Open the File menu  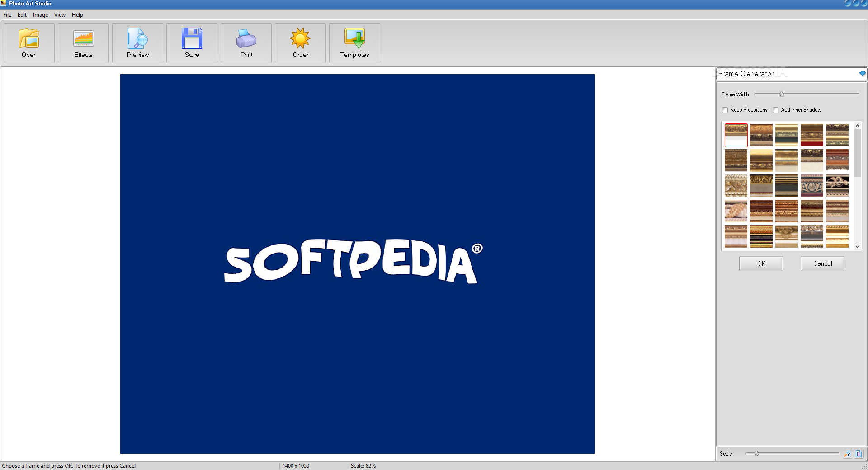(x=7, y=15)
